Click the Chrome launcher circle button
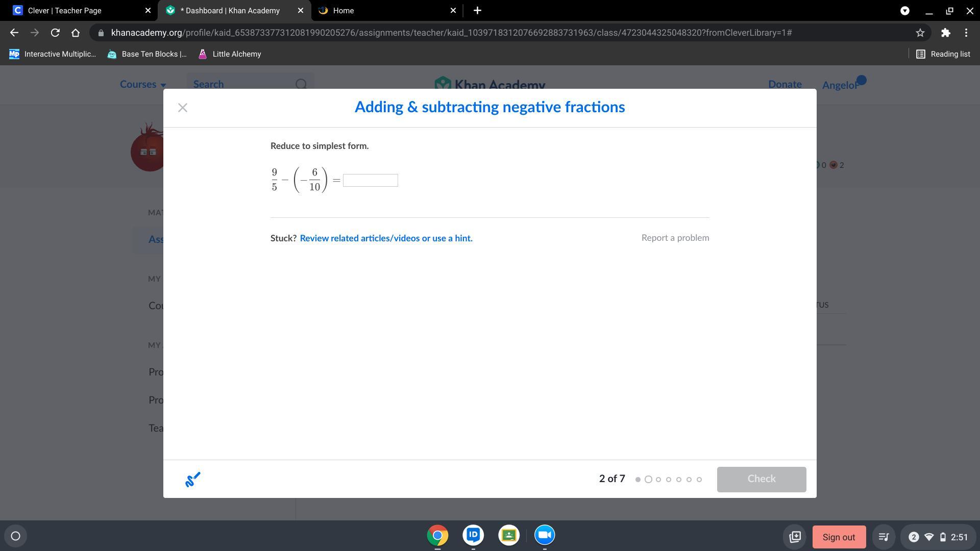Viewport: 980px width, 551px height. click(15, 536)
